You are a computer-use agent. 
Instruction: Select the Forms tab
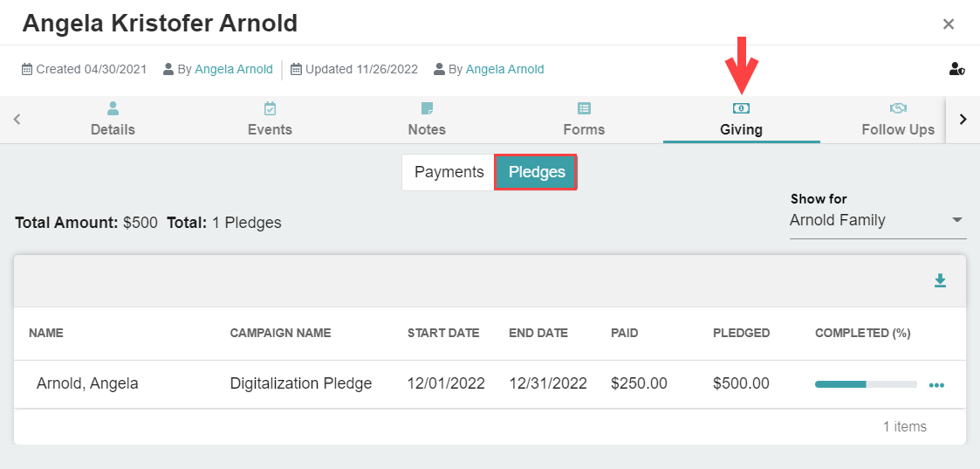click(584, 120)
